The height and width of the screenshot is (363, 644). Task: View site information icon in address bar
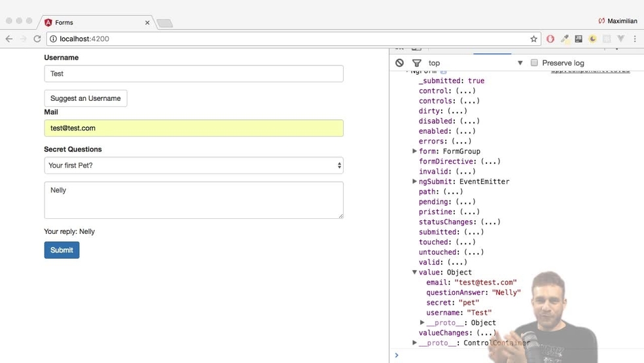click(53, 39)
